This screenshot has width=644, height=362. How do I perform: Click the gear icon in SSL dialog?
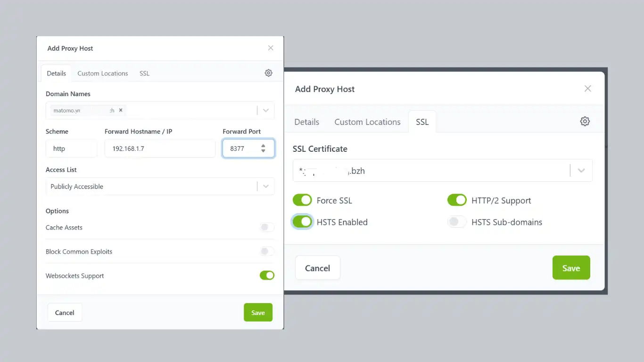point(585,122)
